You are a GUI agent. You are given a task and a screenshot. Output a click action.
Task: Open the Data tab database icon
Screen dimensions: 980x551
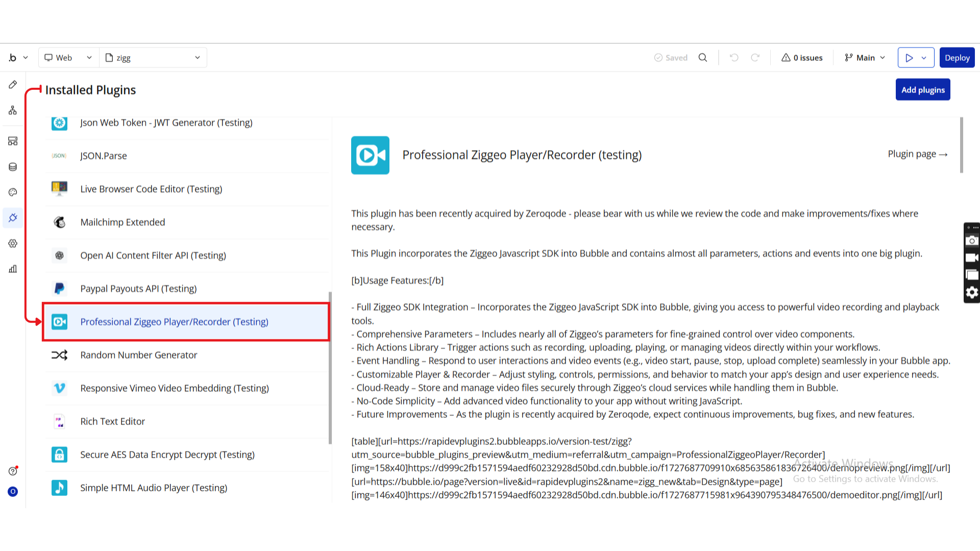pyautogui.click(x=13, y=167)
